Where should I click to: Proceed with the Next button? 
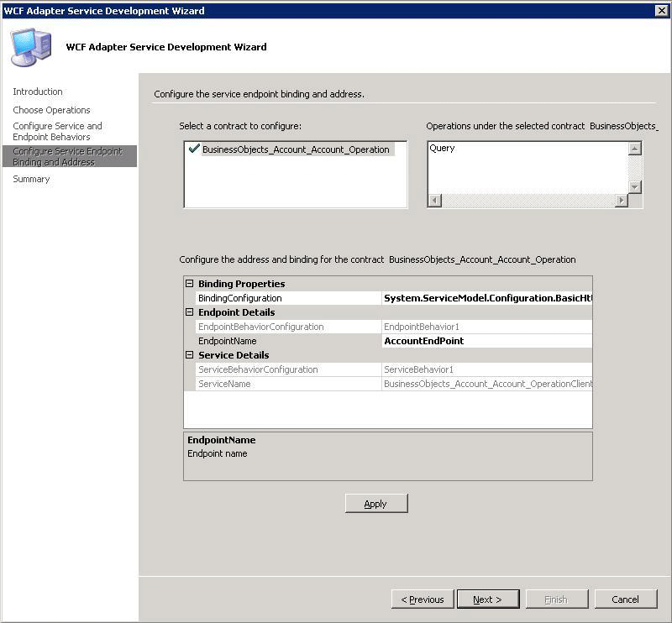(x=488, y=599)
